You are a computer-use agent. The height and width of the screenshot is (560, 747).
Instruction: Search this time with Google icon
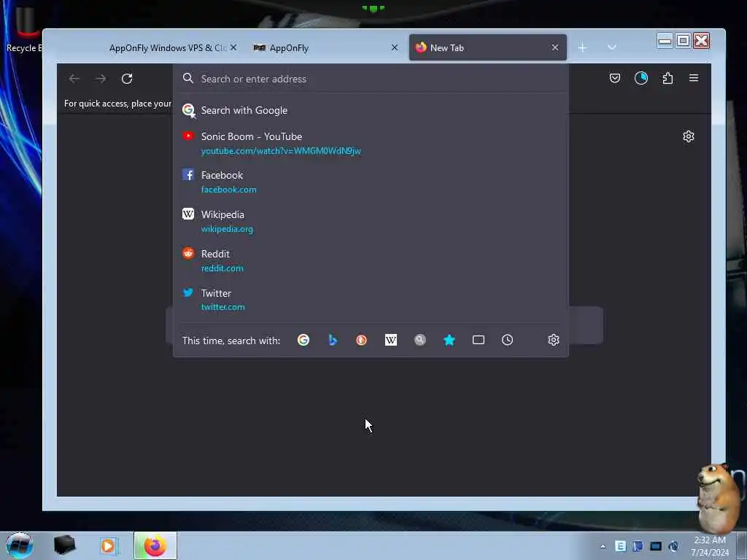click(303, 340)
